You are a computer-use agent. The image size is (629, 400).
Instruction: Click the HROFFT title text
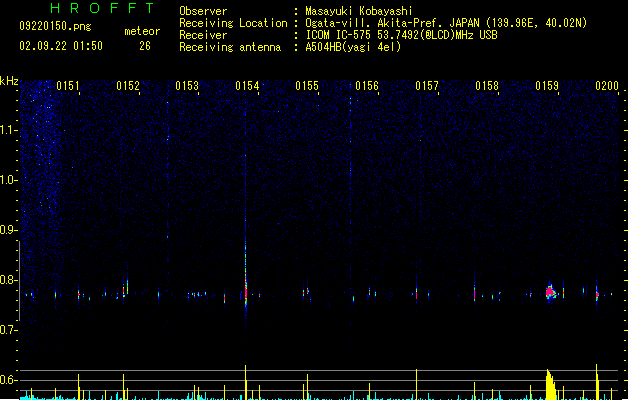point(102,8)
